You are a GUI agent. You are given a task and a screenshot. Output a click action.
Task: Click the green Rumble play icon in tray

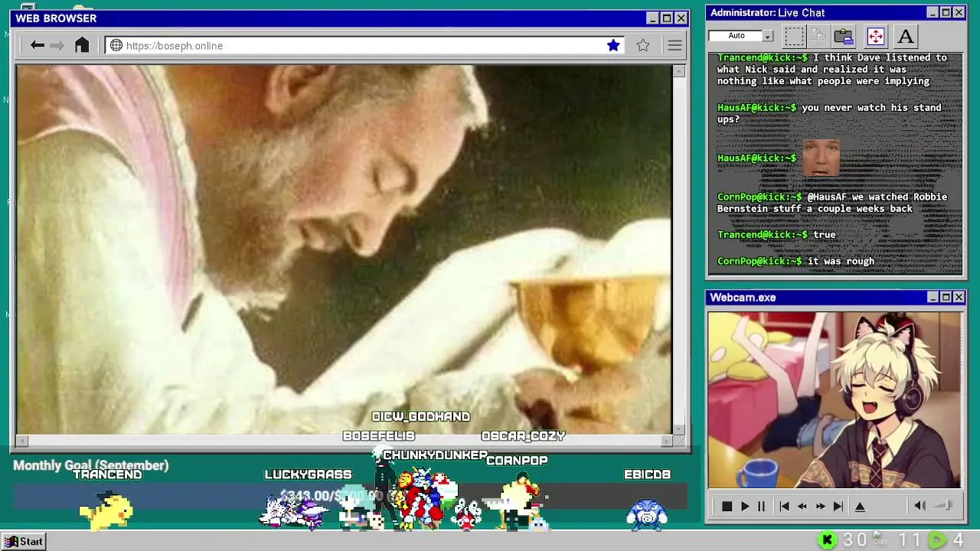tap(936, 540)
